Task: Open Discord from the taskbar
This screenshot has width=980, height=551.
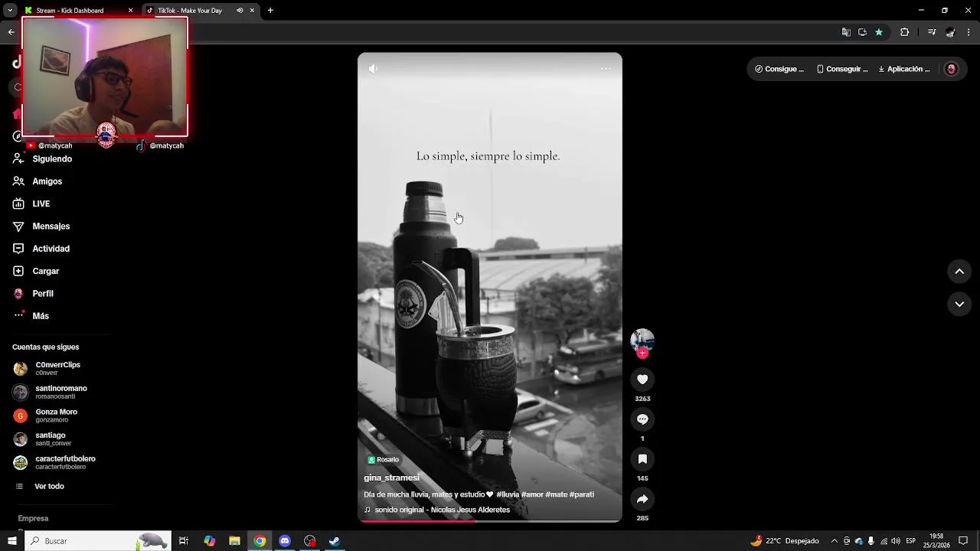Action: pyautogui.click(x=285, y=541)
